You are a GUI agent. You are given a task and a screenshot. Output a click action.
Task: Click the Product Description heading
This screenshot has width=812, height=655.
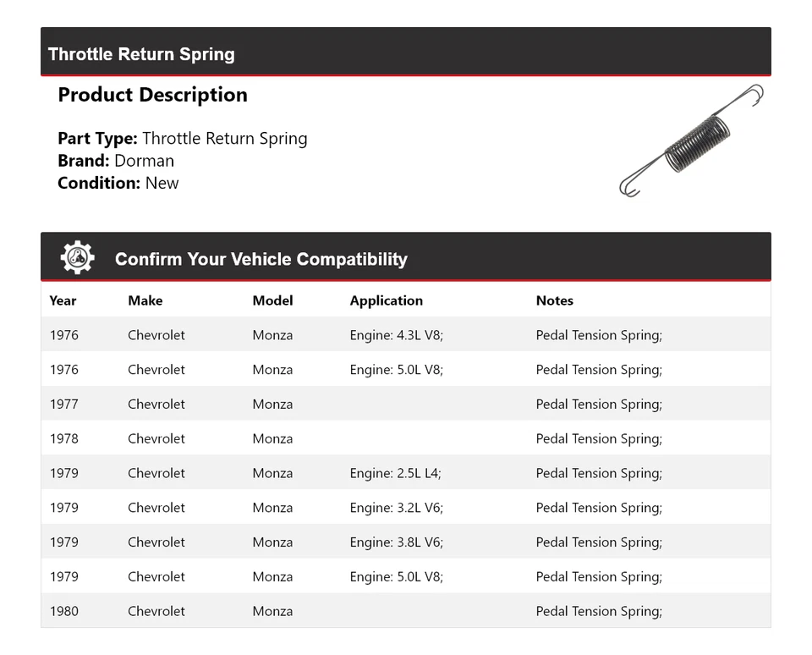152,95
